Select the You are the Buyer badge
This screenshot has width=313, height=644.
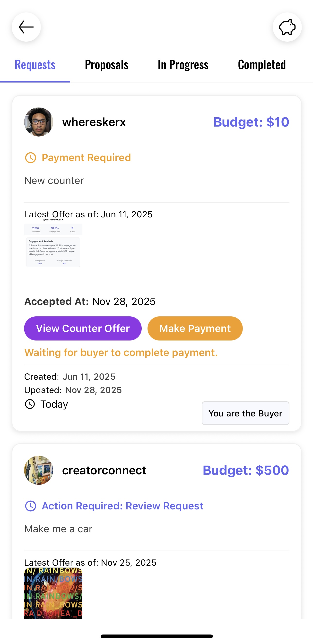(245, 413)
